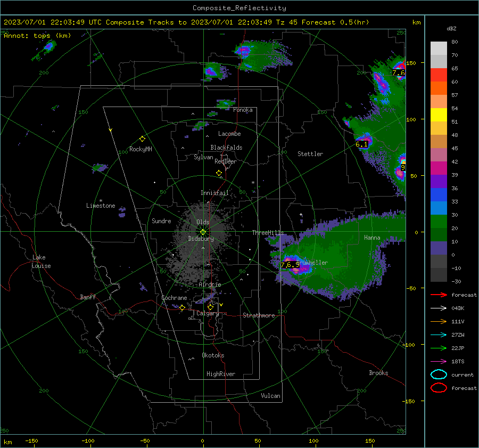This screenshot has width=479, height=448.
Task: Select the magenta swatch near 39 dBZ
Action: click(x=439, y=168)
